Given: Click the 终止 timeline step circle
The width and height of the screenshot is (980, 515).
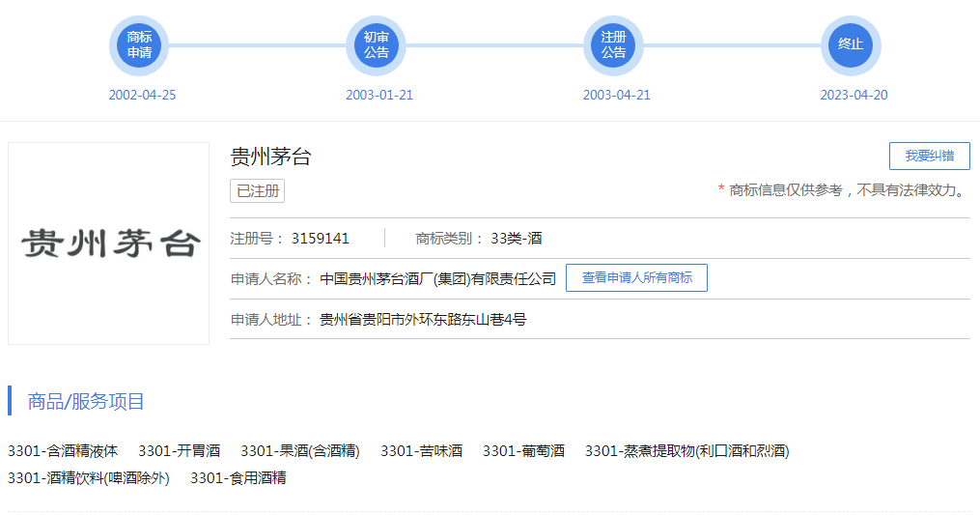Looking at the screenshot, I should pos(851,45).
